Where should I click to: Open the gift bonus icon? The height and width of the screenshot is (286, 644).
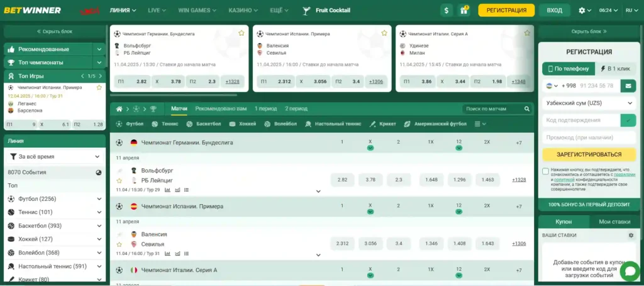[x=464, y=10]
